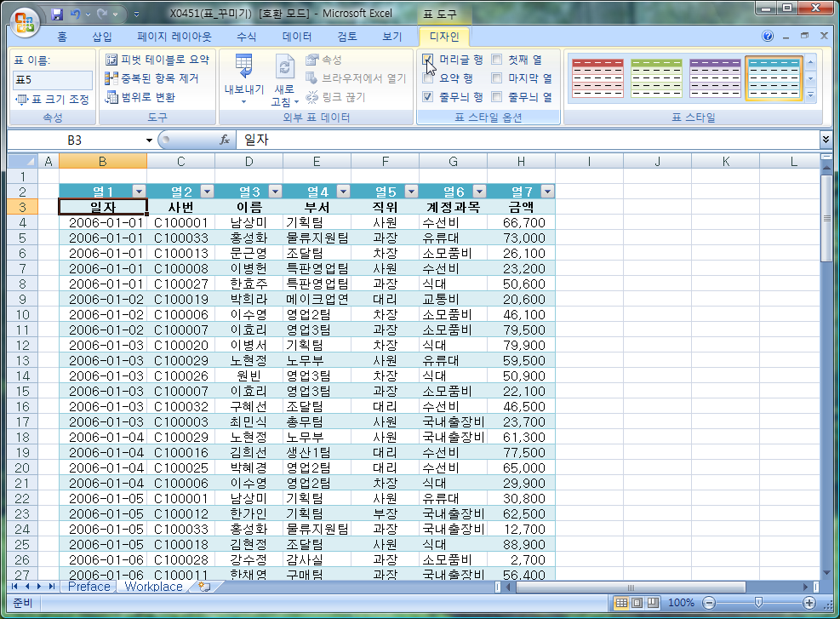Image resolution: width=840 pixels, height=619 pixels.
Task: Click 범위로 변환 icon
Action: (111, 97)
